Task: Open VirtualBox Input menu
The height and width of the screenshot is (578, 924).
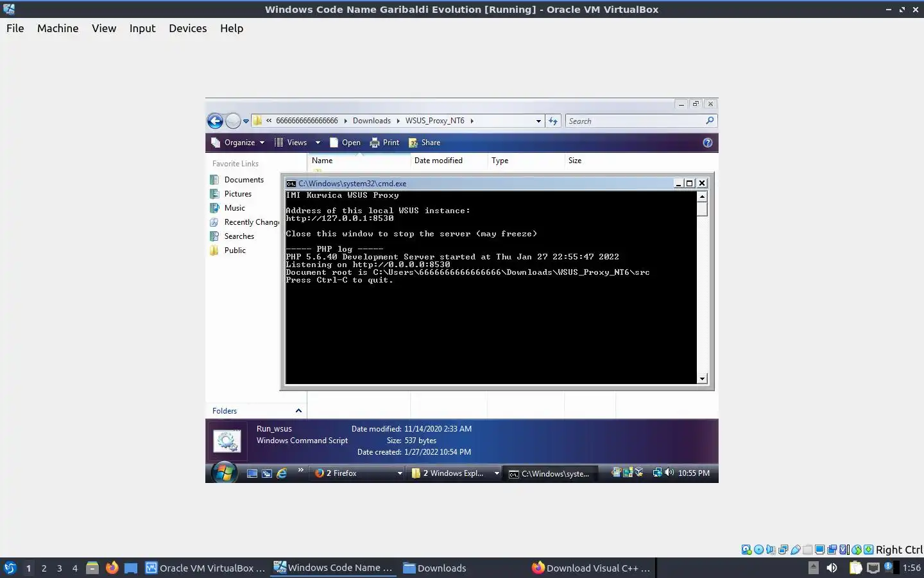Action: pos(142,28)
